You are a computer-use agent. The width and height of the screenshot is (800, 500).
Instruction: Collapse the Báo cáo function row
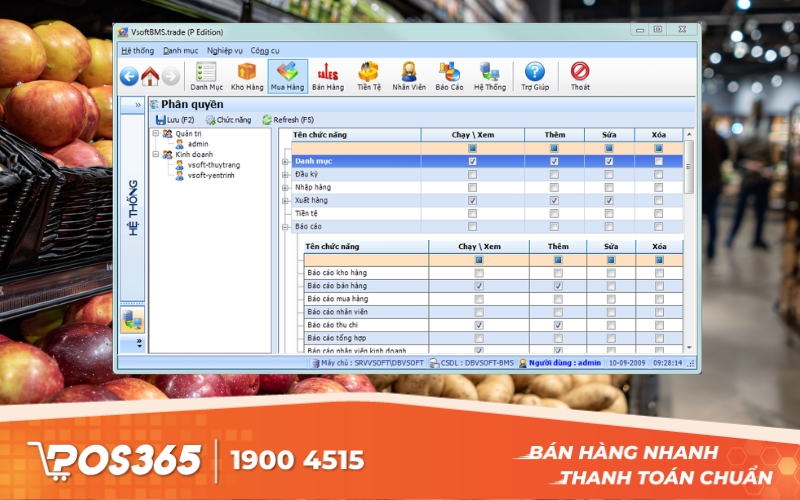(x=286, y=227)
